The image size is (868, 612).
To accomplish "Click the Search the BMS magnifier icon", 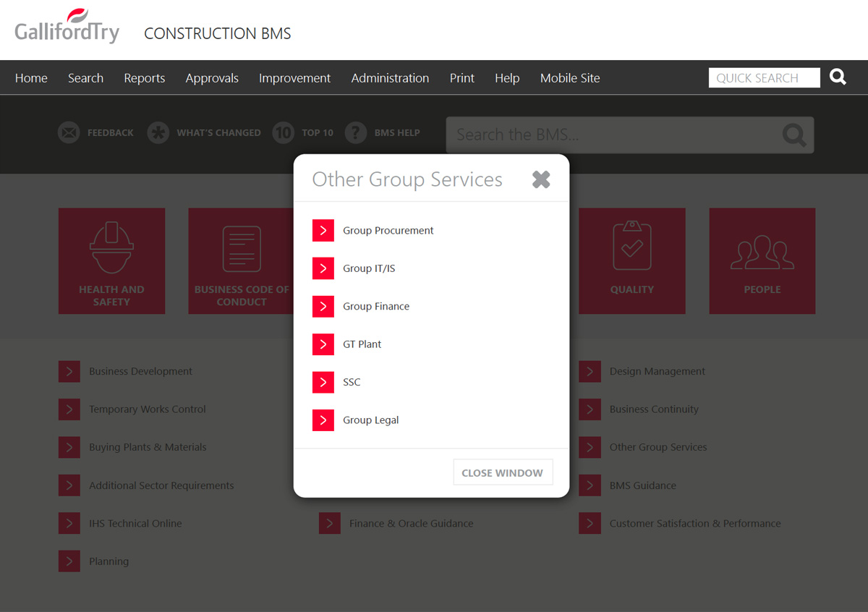I will click(x=794, y=135).
